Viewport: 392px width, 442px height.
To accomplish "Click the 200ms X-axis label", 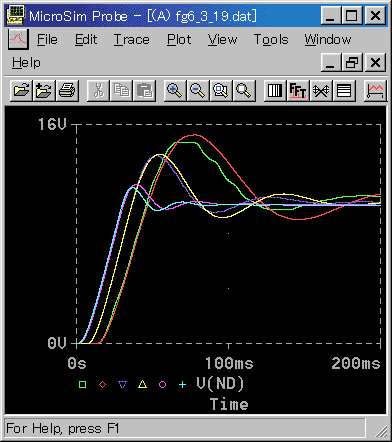I will coord(356,363).
